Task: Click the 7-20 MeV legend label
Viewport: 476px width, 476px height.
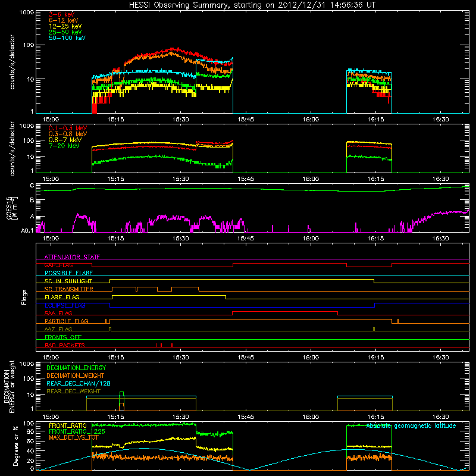Action: (x=64, y=146)
